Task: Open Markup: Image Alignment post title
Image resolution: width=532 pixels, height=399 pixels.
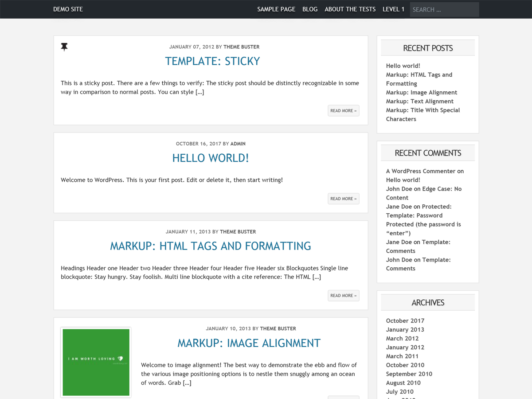Action: click(x=249, y=343)
